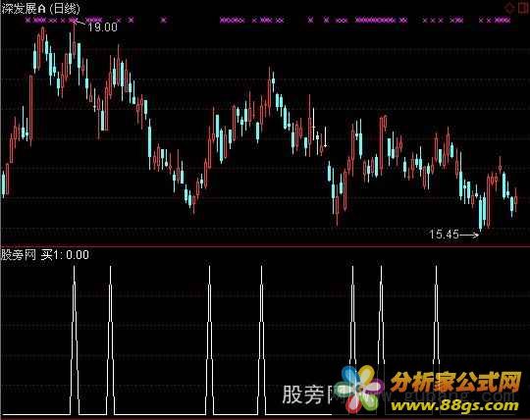Click the fourth white buy signal spike
The height and width of the screenshot is (420, 530).
coord(261,340)
